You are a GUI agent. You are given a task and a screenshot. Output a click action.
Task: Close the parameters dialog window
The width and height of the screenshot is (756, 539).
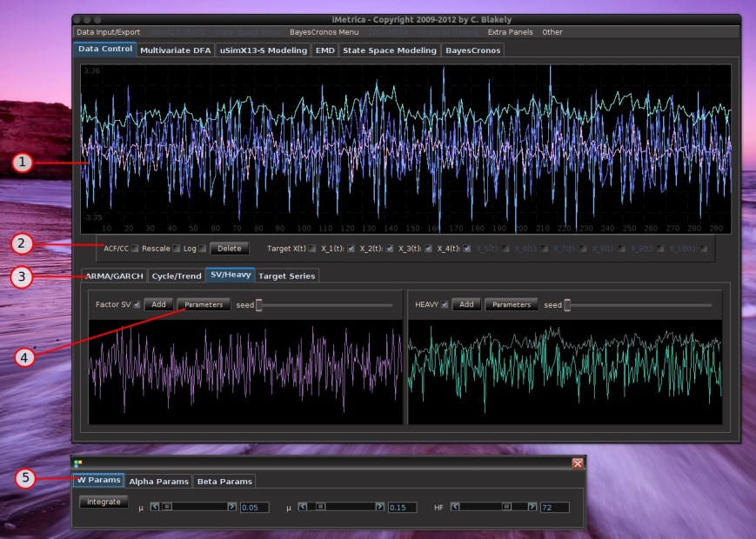[577, 463]
